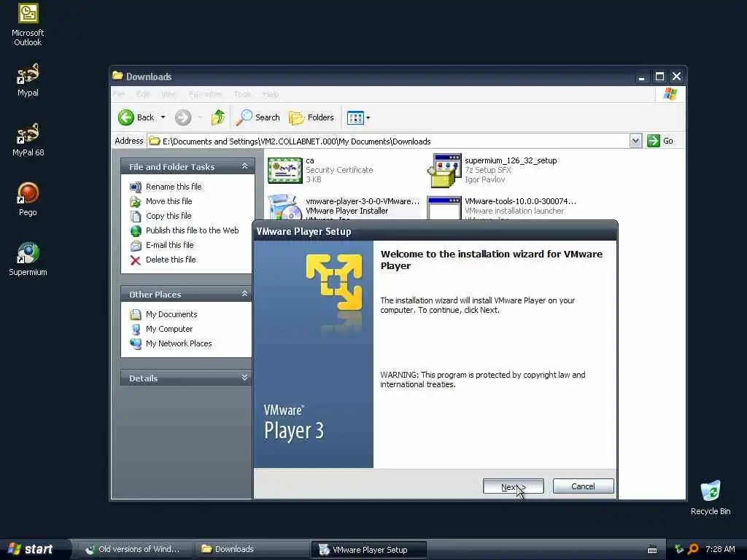Click Delete this file

tap(171, 260)
